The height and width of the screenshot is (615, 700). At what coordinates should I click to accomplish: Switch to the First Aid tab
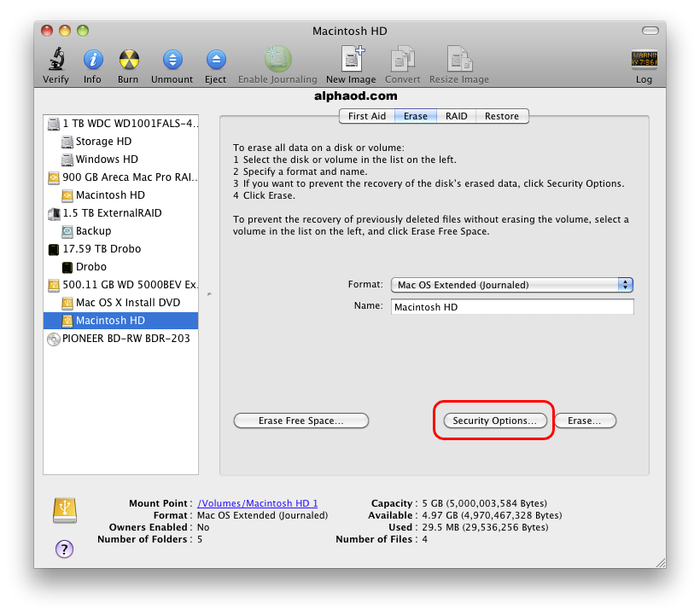[367, 116]
